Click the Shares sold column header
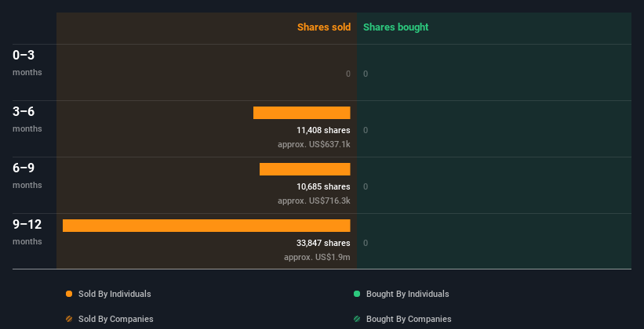Viewport: 644px width, 329px height. tap(324, 27)
